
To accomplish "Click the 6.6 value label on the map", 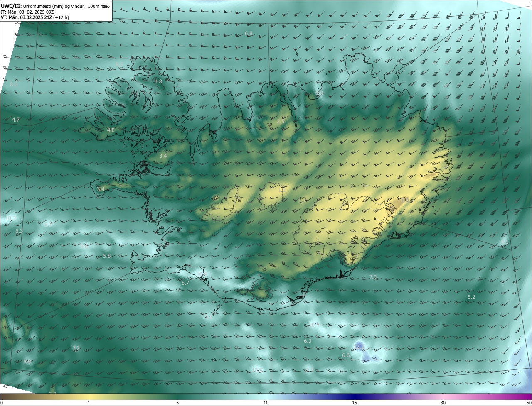I will coord(346,355).
